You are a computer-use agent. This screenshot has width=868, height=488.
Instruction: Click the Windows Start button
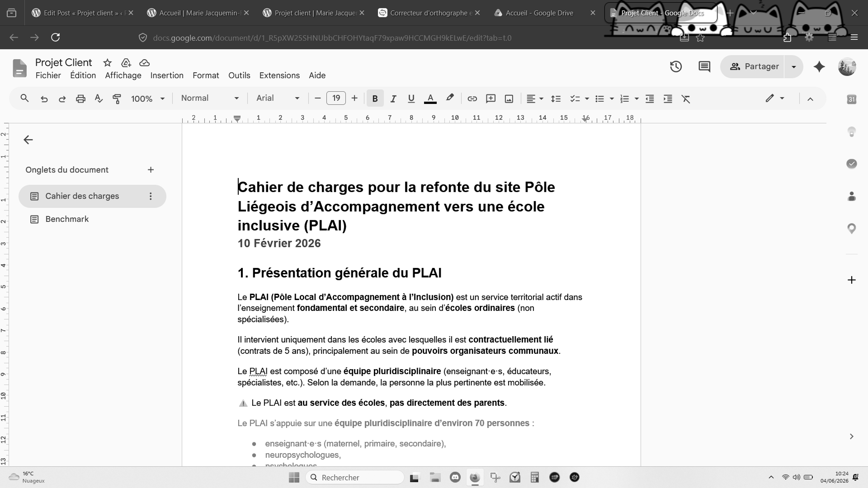coord(294,478)
